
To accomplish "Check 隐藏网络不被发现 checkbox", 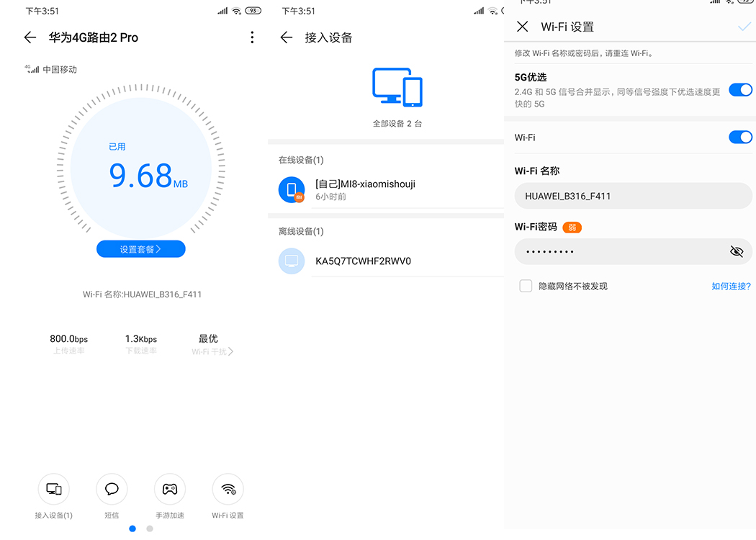I will pos(526,286).
